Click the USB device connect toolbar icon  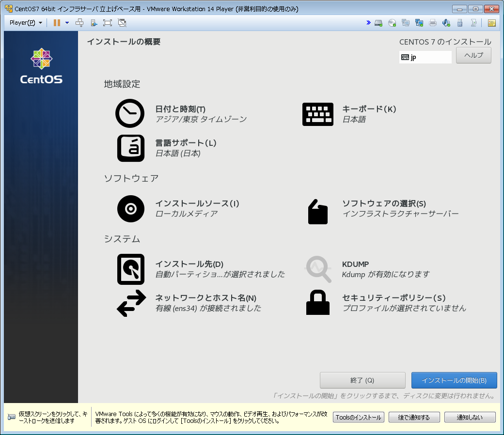coord(94,23)
